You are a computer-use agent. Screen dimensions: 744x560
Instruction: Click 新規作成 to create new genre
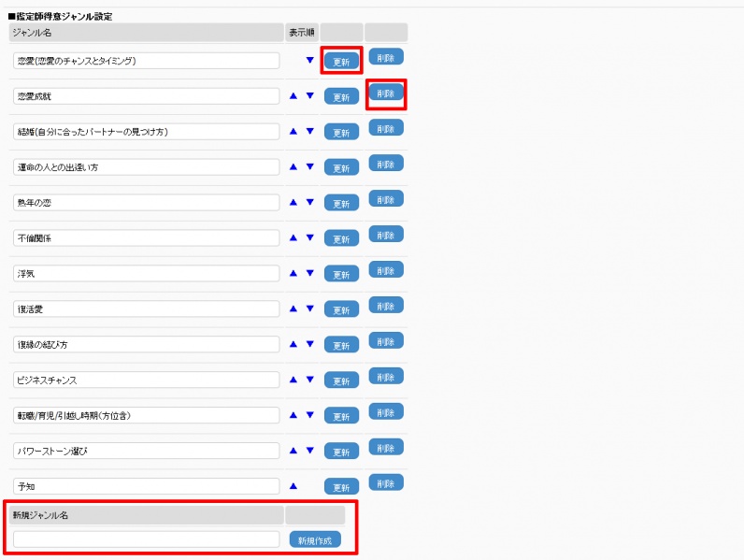point(315,539)
